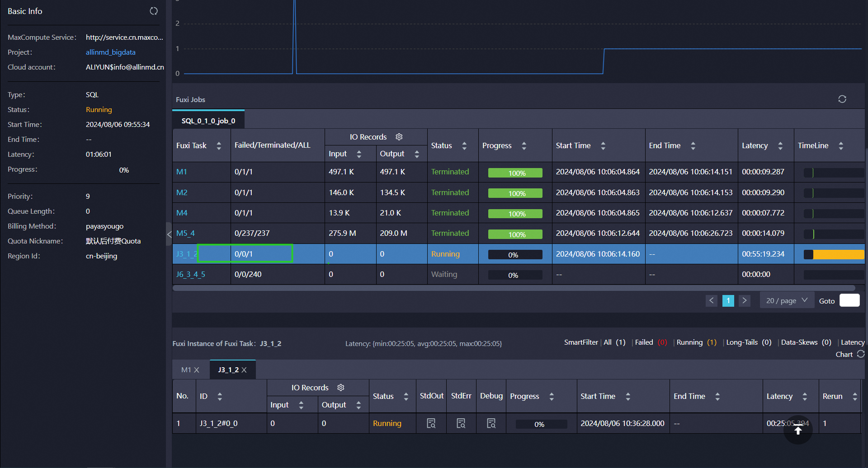The image size is (868, 468).
Task: Click the 0/237/237 cell in M5_4 row
Action: point(278,233)
